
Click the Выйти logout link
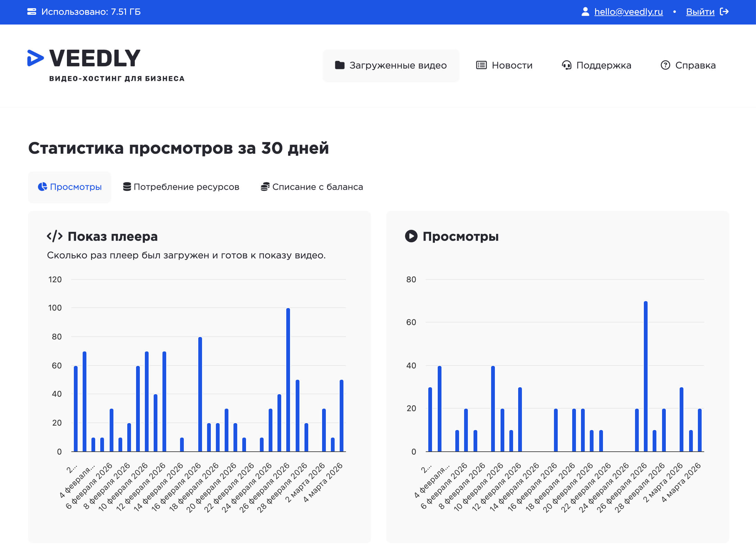point(700,11)
